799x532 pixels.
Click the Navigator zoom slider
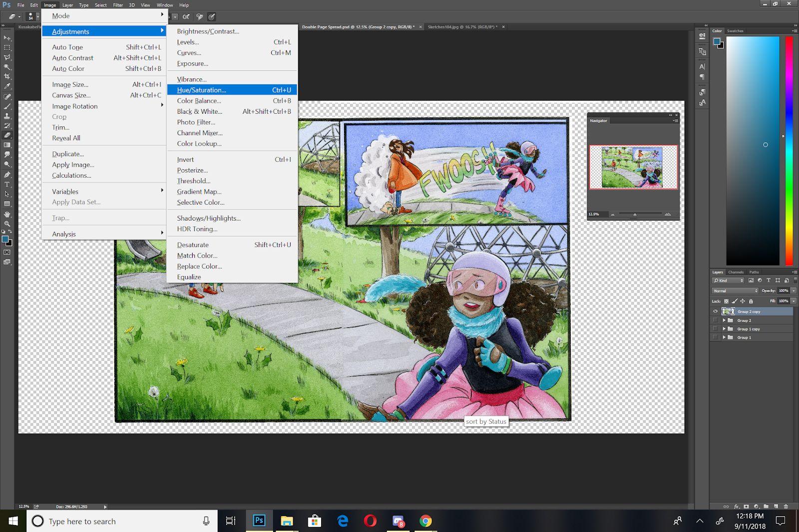(640, 214)
